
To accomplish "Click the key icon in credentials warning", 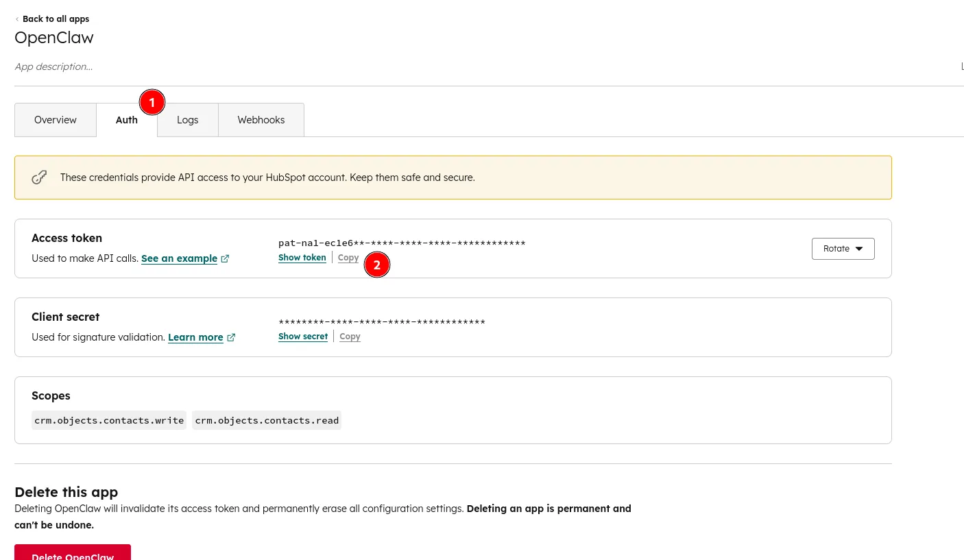I will pos(40,178).
